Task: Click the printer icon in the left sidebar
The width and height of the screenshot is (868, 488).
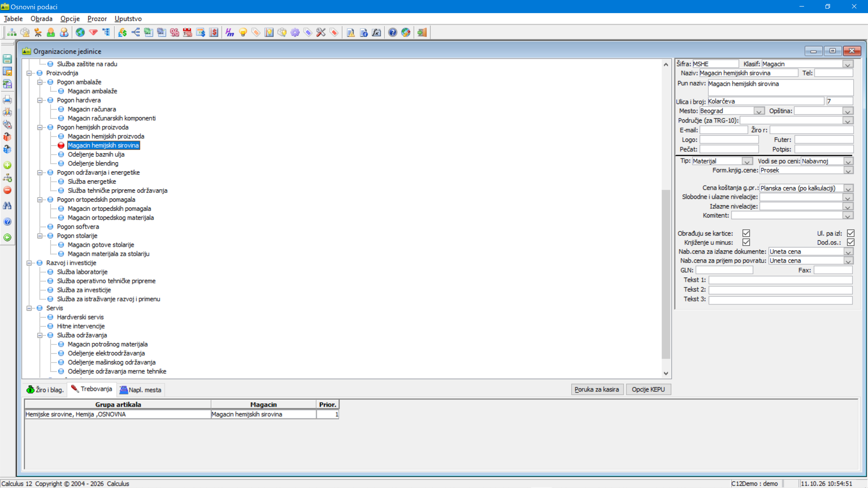Action: click(7, 100)
